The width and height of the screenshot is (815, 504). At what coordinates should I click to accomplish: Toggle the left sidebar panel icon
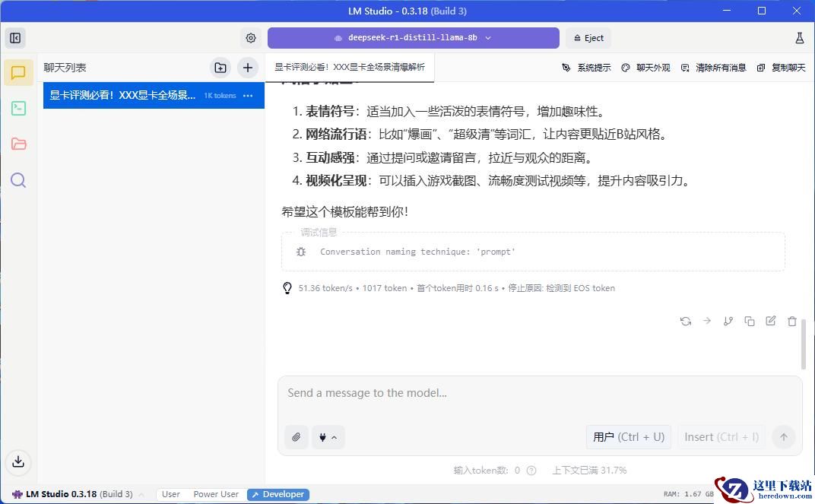click(16, 38)
